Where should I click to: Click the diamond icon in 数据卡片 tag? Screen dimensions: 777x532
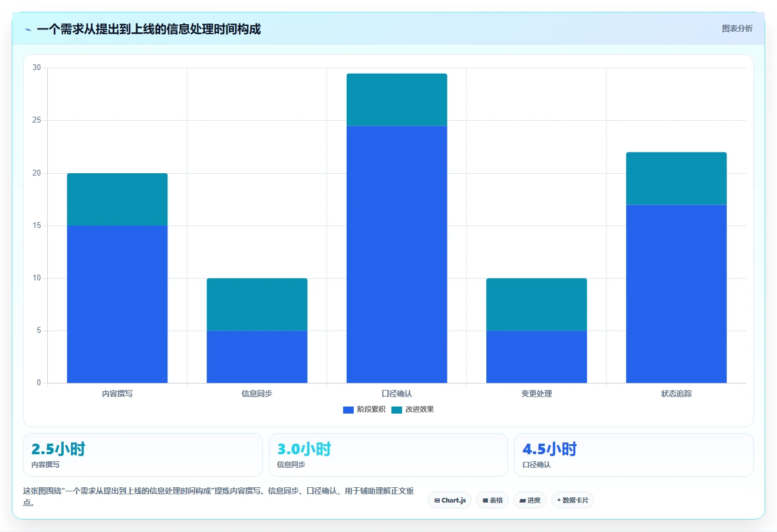(559, 500)
